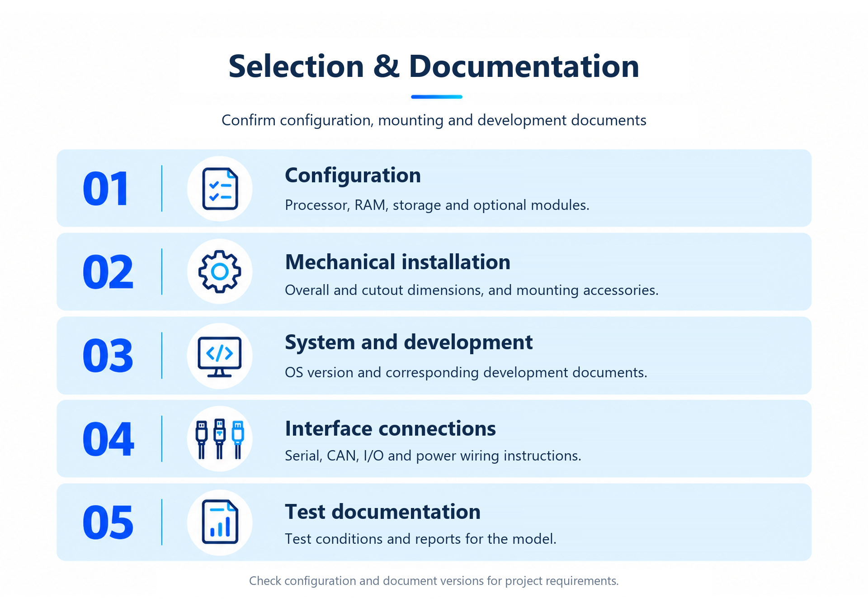Select the step number 02

108,272
